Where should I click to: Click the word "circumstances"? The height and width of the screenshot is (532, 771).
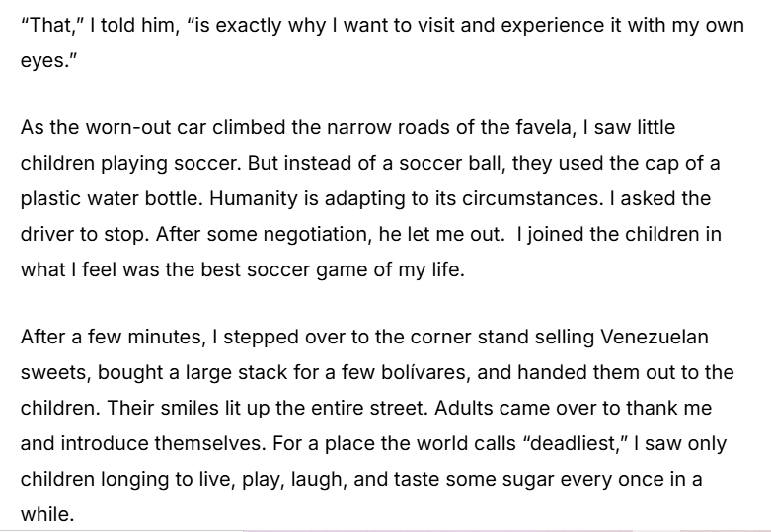[571, 198]
